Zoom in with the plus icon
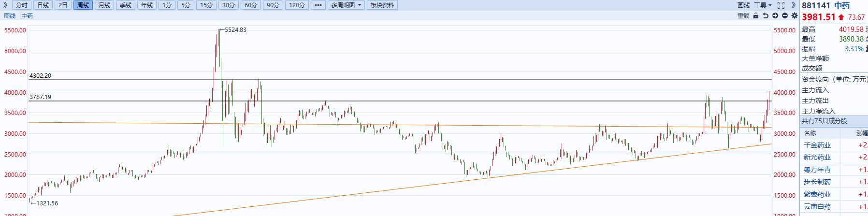This screenshot has width=868, height=216. (x=775, y=16)
